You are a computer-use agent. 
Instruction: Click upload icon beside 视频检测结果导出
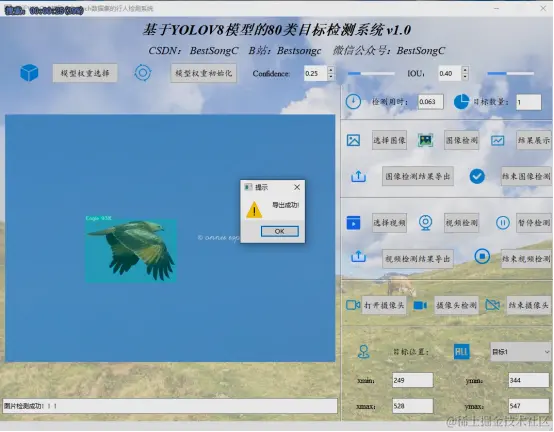pyautogui.click(x=358, y=256)
